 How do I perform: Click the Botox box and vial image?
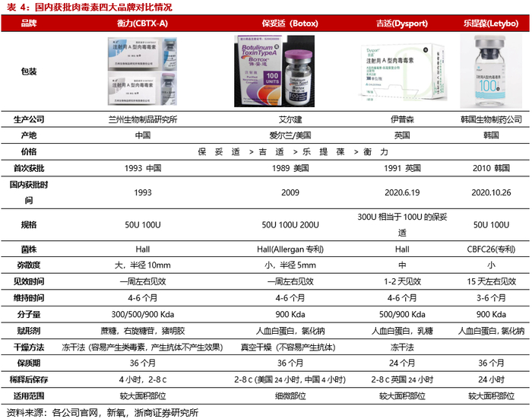[x=274, y=71]
